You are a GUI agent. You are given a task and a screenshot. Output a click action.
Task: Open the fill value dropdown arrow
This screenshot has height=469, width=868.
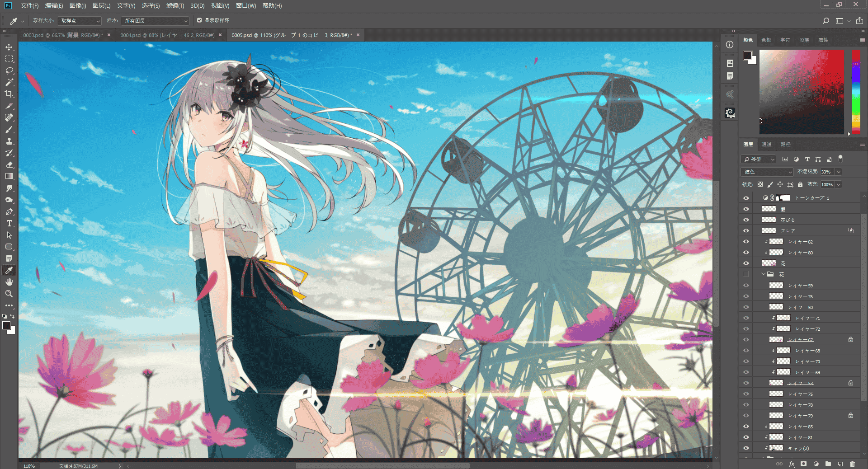coord(839,184)
